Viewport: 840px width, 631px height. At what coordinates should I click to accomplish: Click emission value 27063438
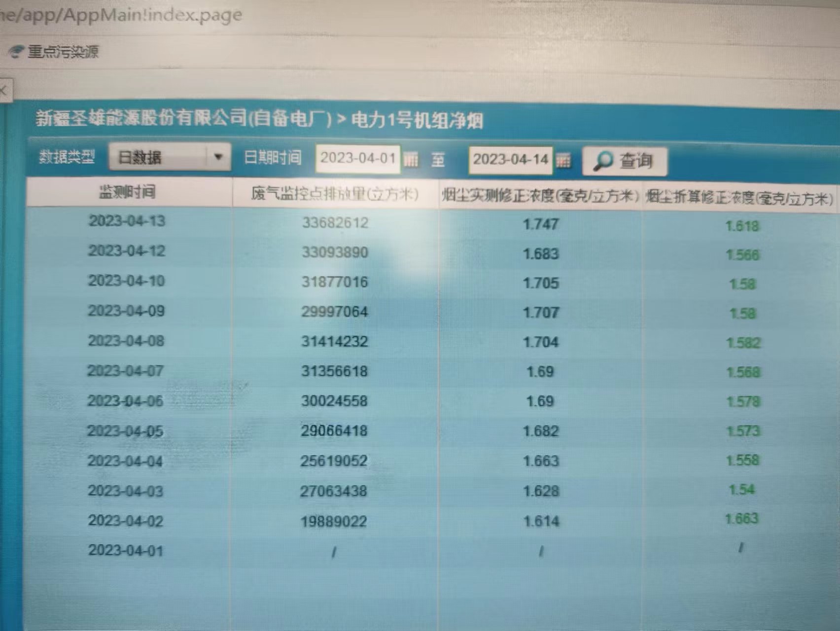point(334,491)
